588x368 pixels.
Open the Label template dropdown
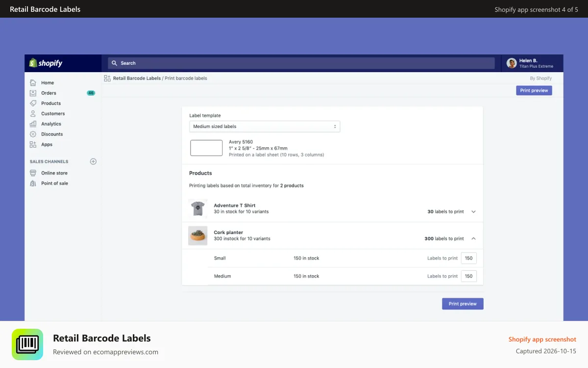point(265,126)
